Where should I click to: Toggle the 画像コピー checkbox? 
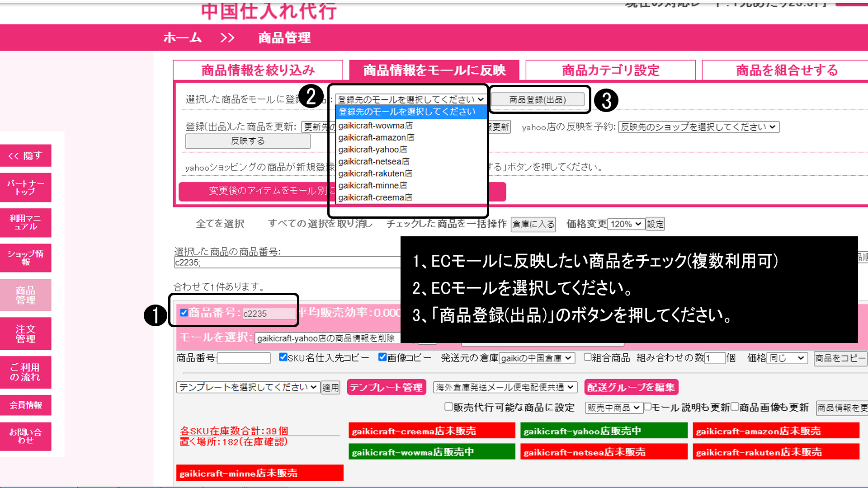click(382, 357)
